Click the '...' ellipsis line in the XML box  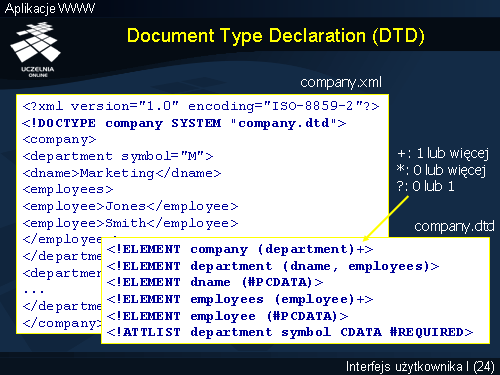(x=34, y=291)
